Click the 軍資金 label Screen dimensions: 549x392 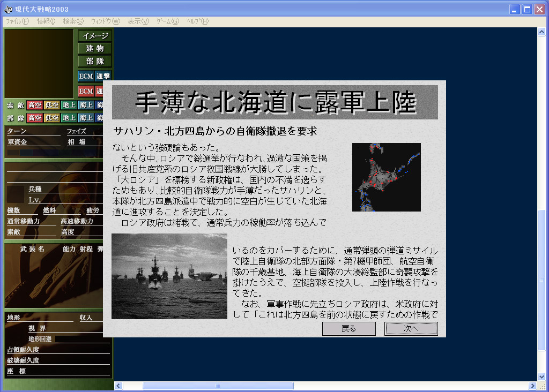17,141
